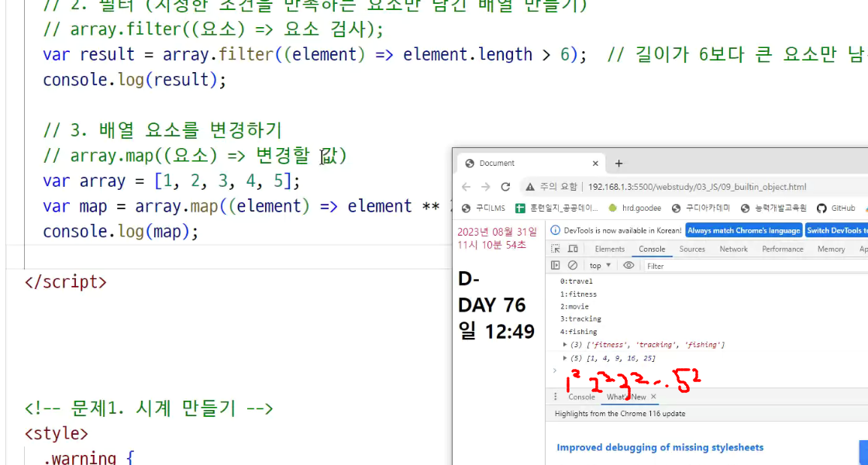Click var array = [1, 2, 3, 4, 5] line
Viewport: 868px width, 465px height.
pyautogui.click(x=171, y=181)
